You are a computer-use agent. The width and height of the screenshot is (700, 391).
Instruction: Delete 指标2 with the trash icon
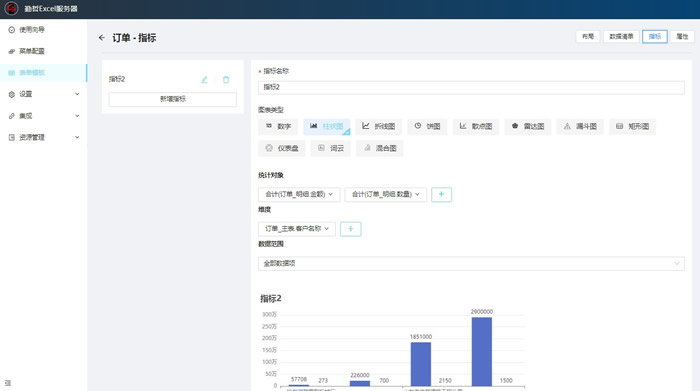point(226,80)
